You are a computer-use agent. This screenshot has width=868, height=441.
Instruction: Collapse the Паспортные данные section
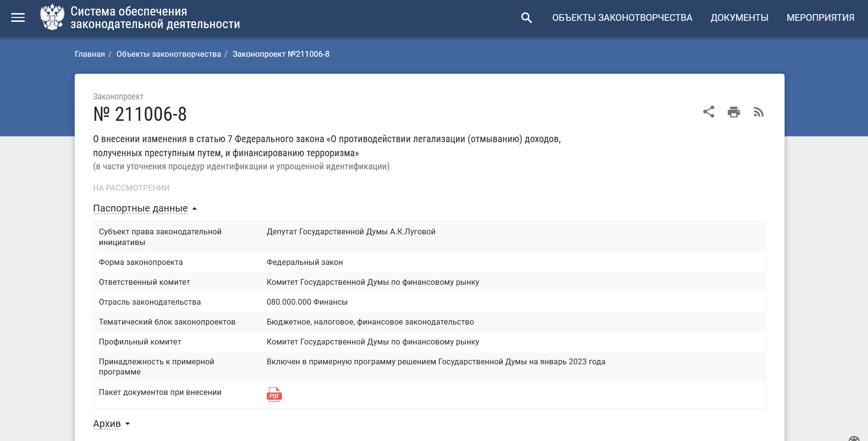tap(145, 209)
